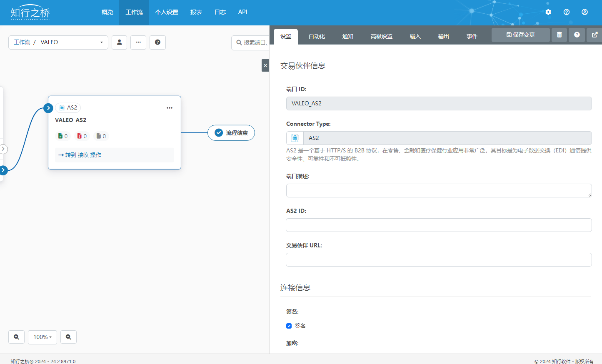This screenshot has height=364, width=602.
Task: Click the zoom out magnifier button
Action: 69,337
